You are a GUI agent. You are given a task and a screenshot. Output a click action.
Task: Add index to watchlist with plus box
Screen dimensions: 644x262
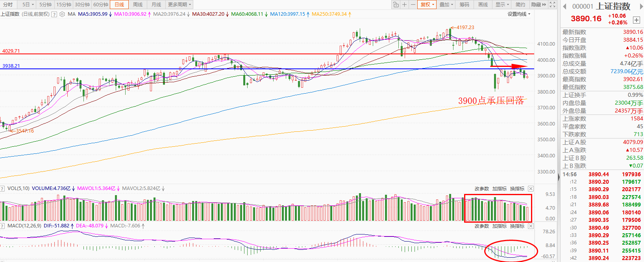pyautogui.click(x=636, y=20)
